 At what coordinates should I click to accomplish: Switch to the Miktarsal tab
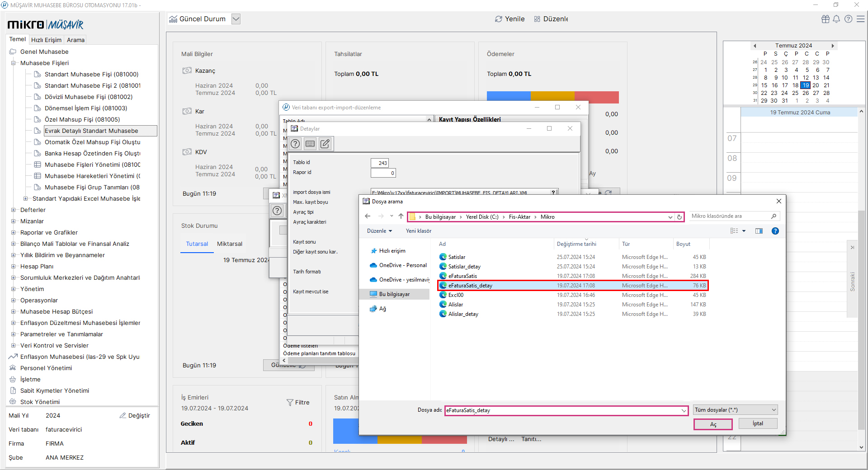pyautogui.click(x=229, y=244)
